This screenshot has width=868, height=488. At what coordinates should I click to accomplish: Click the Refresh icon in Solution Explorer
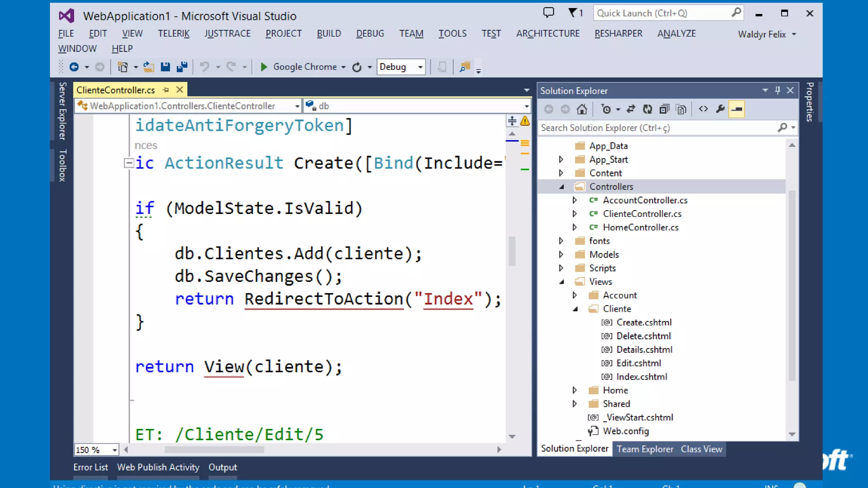(x=647, y=109)
